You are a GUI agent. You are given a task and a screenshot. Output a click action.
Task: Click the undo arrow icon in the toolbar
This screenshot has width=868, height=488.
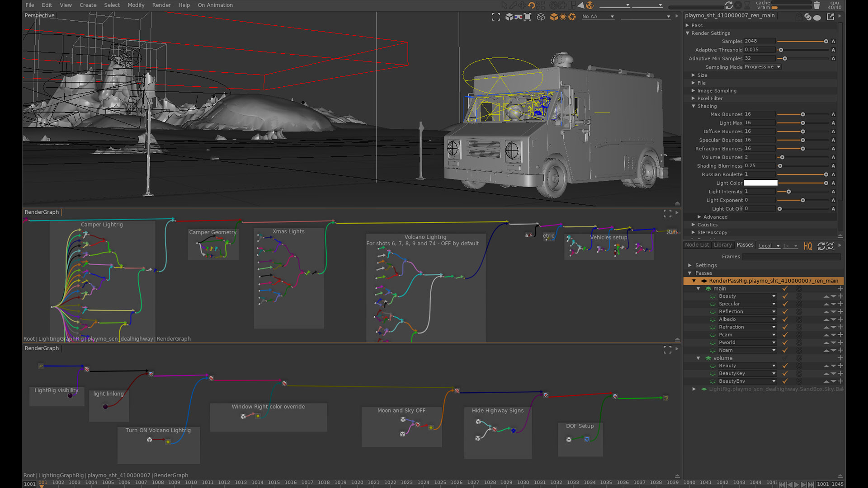click(x=532, y=5)
